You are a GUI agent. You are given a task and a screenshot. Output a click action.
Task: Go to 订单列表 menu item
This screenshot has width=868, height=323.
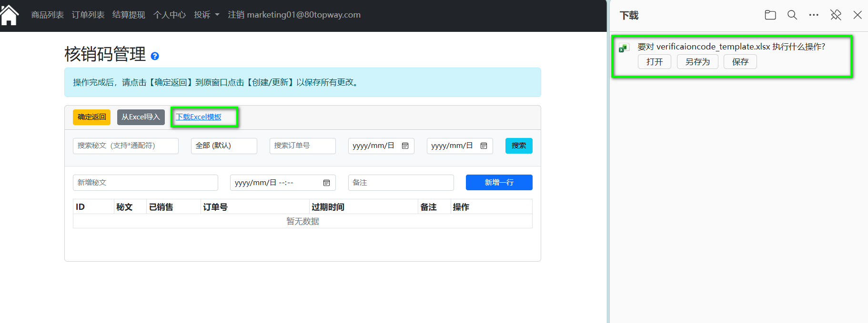[x=88, y=15]
